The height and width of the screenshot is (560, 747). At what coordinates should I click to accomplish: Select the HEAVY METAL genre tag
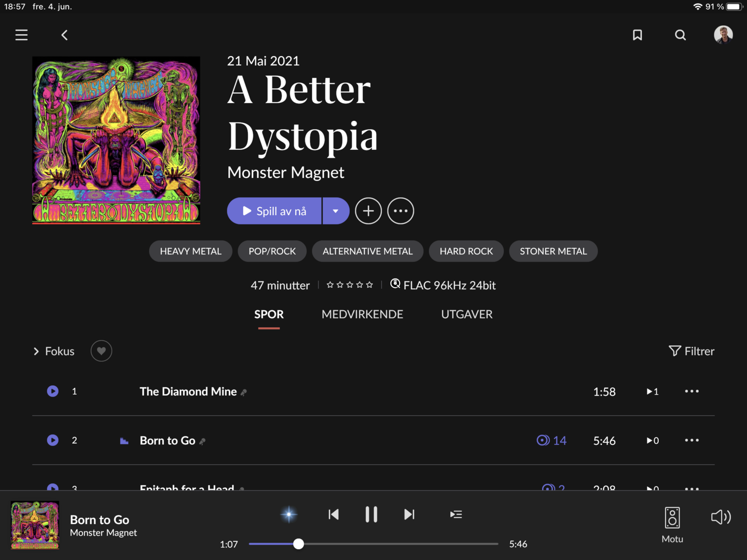click(x=190, y=251)
